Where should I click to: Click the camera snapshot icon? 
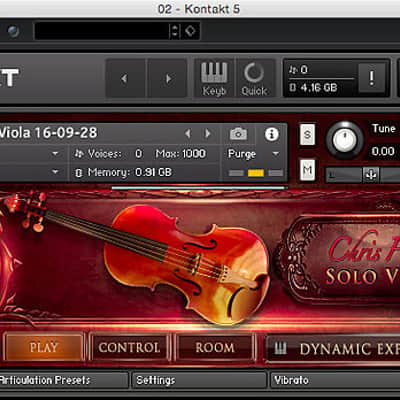(x=238, y=134)
